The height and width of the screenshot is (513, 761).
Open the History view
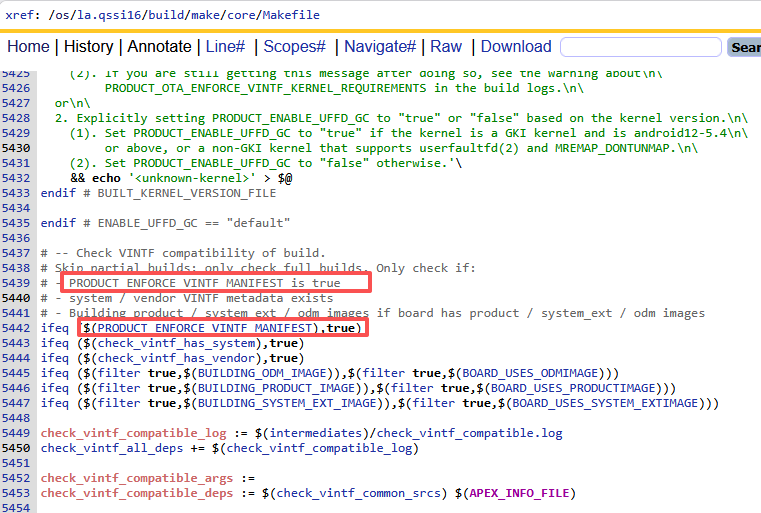tap(88, 47)
